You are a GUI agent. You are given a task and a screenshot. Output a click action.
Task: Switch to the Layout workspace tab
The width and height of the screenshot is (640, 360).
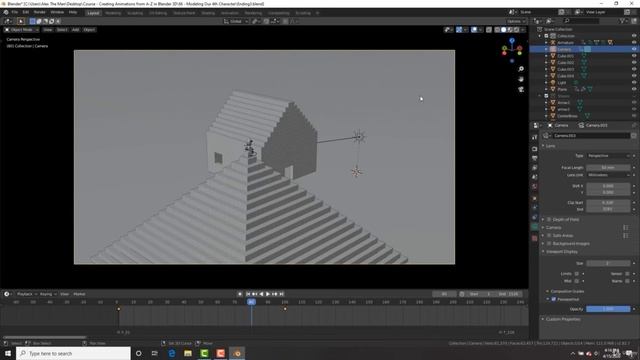click(x=93, y=13)
